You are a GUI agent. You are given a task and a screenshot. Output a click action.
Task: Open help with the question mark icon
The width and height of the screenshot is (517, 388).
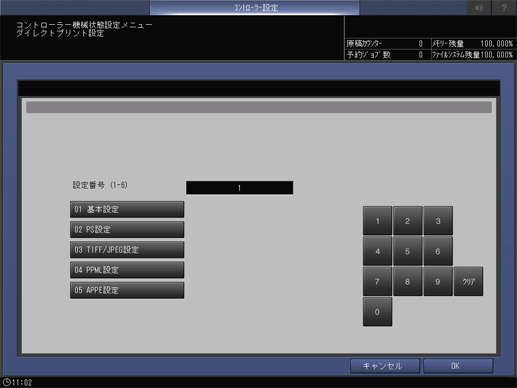504,7
